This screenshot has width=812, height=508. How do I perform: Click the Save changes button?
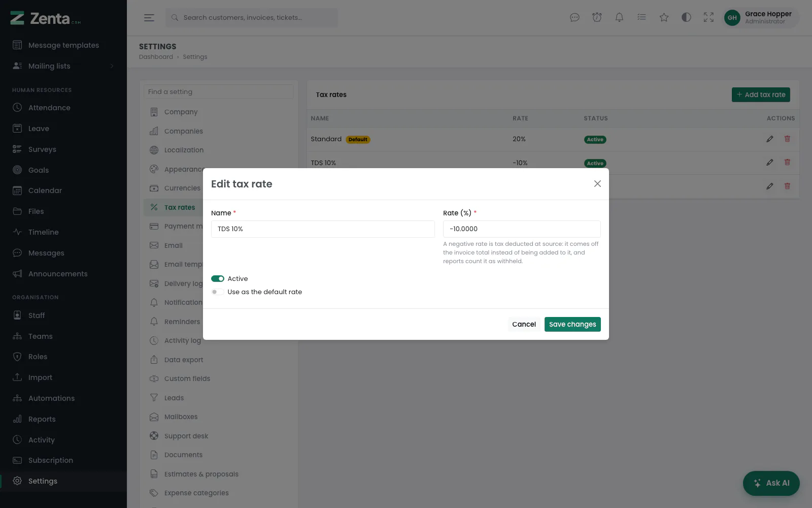tap(572, 324)
